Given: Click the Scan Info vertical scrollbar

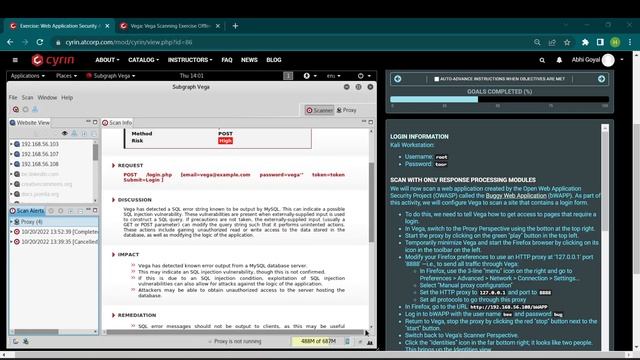Looking at the screenshot, I should coord(371,202).
